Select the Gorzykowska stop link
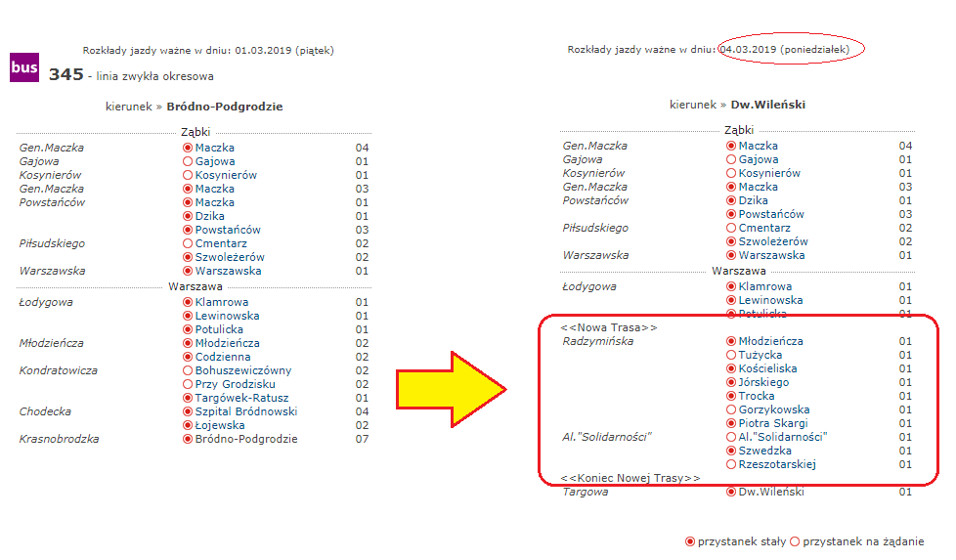Viewport: 956px width, 560px height. pos(774,409)
